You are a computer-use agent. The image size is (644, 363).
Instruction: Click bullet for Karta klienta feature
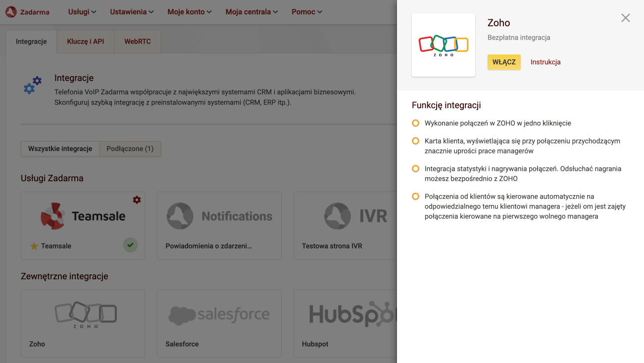pyautogui.click(x=416, y=141)
